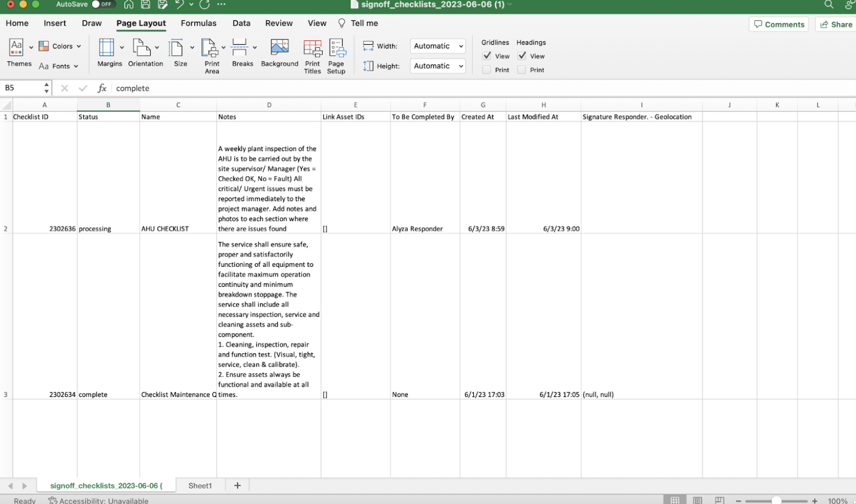Open the Review ribbon tab
The image size is (856, 504).
[279, 23]
